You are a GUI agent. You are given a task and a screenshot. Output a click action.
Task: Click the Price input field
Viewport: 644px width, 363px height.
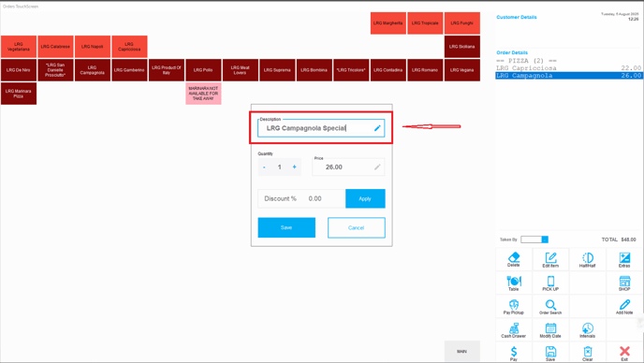348,167
